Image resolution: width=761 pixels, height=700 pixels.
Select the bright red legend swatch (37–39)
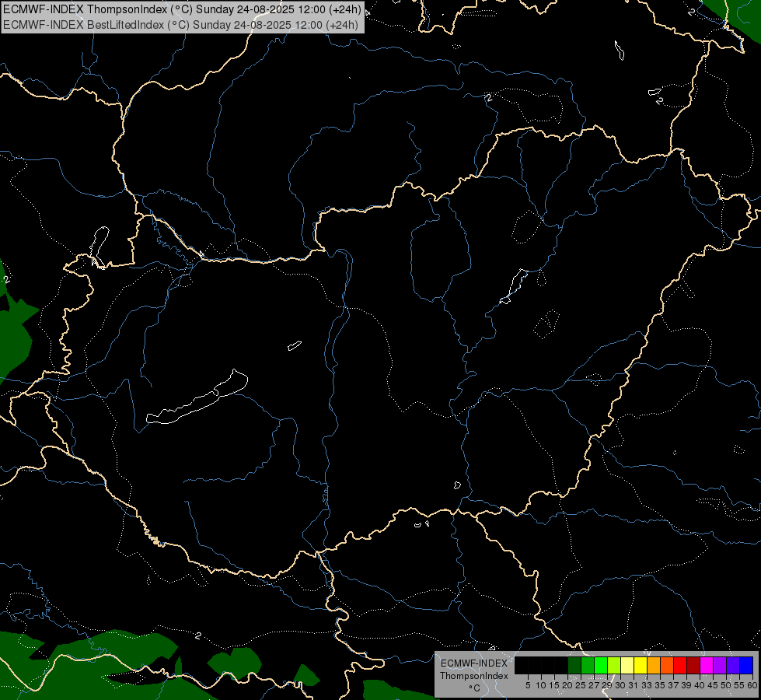pyautogui.click(x=680, y=665)
